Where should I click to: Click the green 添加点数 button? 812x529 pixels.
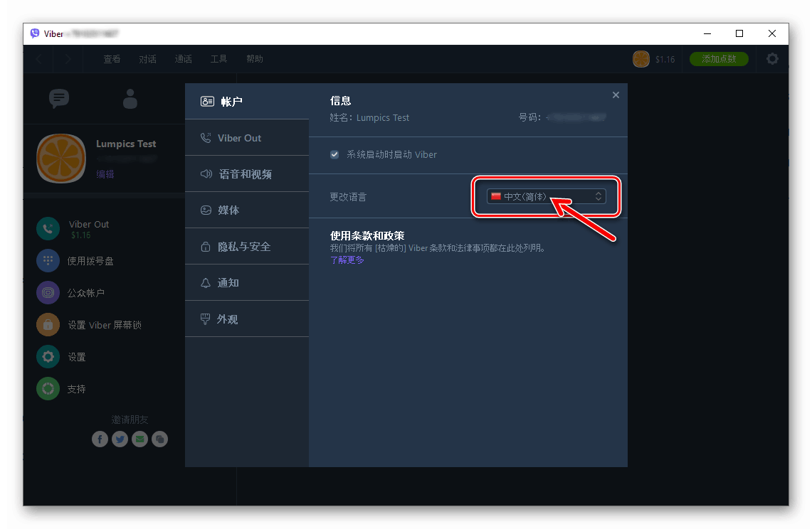click(719, 59)
